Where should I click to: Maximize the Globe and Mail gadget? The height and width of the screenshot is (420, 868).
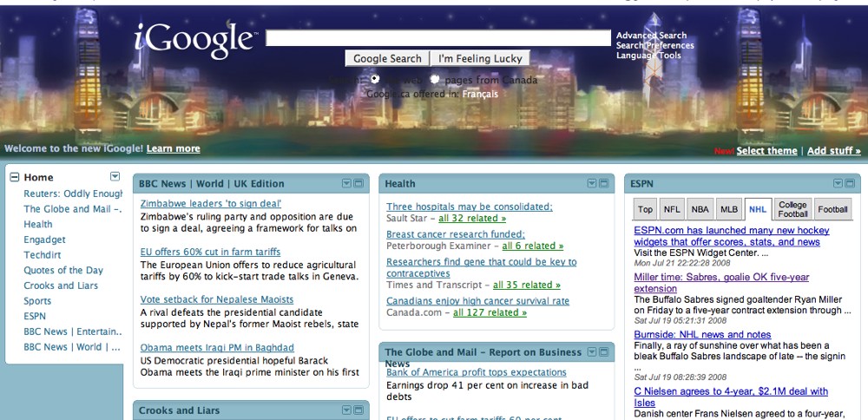tap(603, 352)
